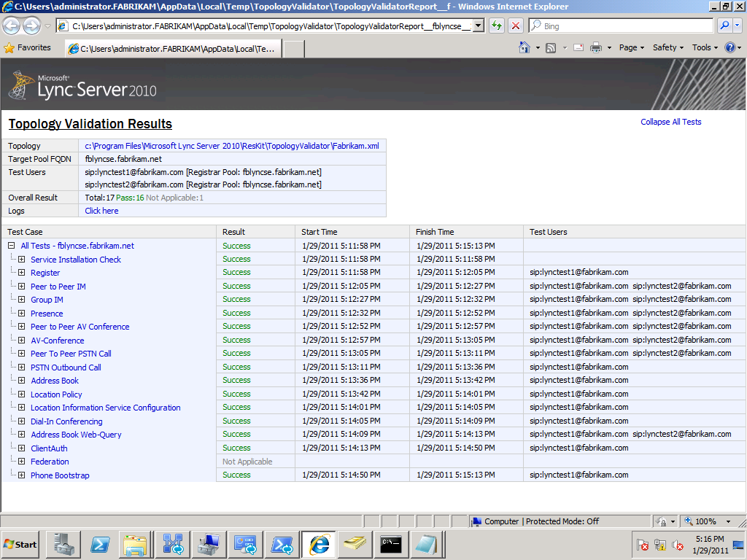Expand the Group IM test node

pyautogui.click(x=21, y=300)
